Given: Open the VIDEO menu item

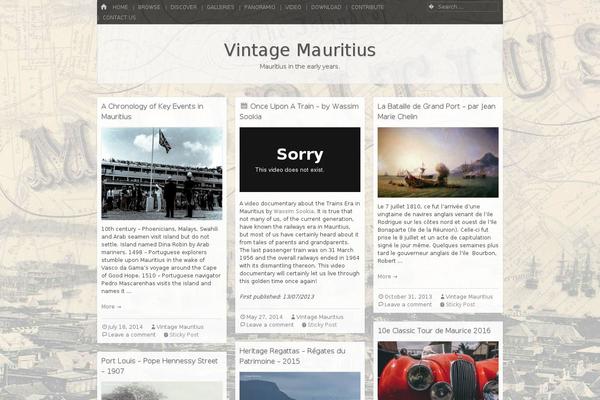Looking at the screenshot, I should tap(293, 7).
